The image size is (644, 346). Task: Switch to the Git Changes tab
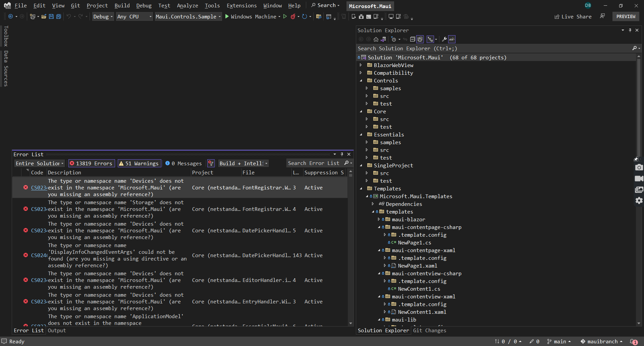(x=430, y=330)
